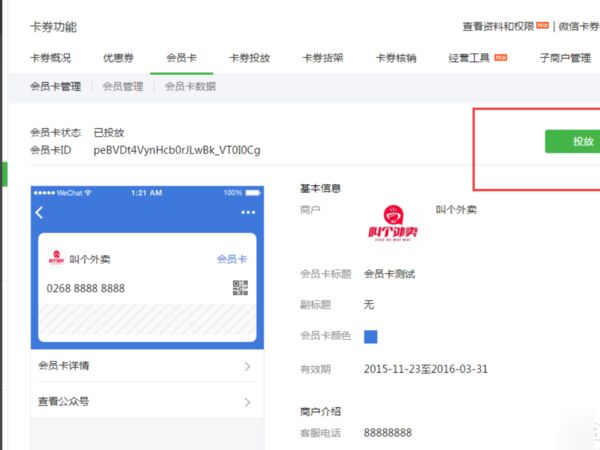Expand the 查看公众号 row chevron

pyautogui.click(x=247, y=402)
